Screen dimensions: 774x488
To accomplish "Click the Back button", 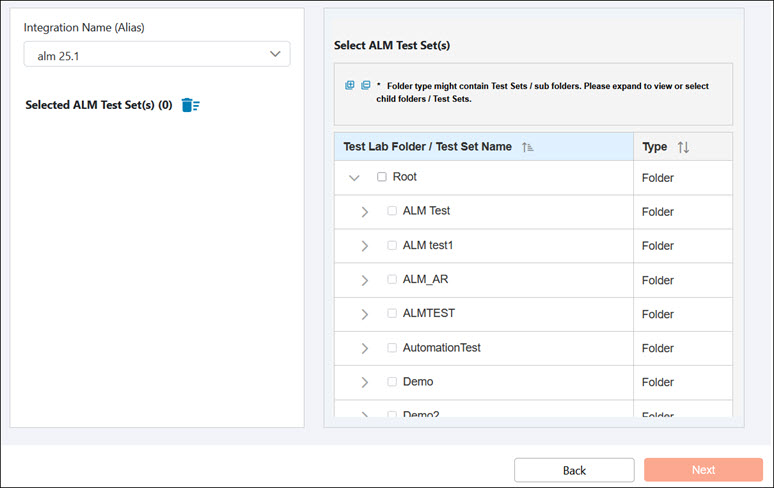I will tap(574, 470).
